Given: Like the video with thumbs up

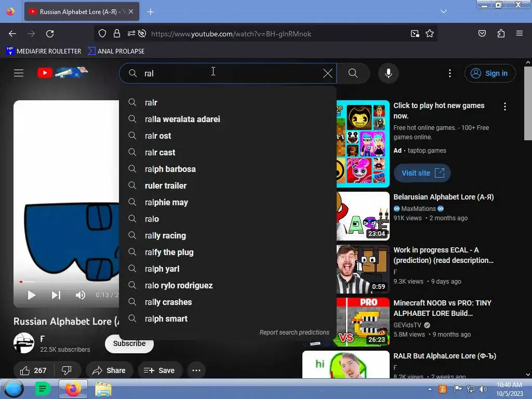Looking at the screenshot, I should tap(33, 370).
